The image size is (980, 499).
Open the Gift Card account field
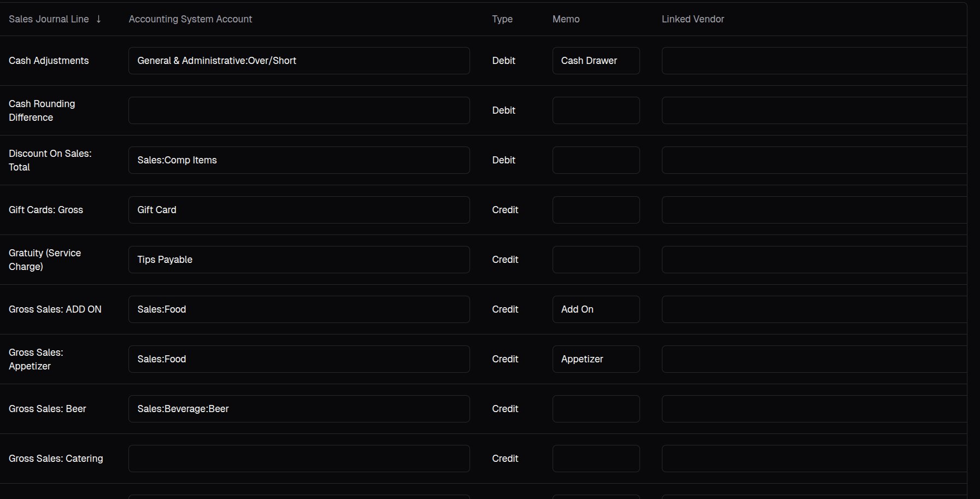click(299, 210)
